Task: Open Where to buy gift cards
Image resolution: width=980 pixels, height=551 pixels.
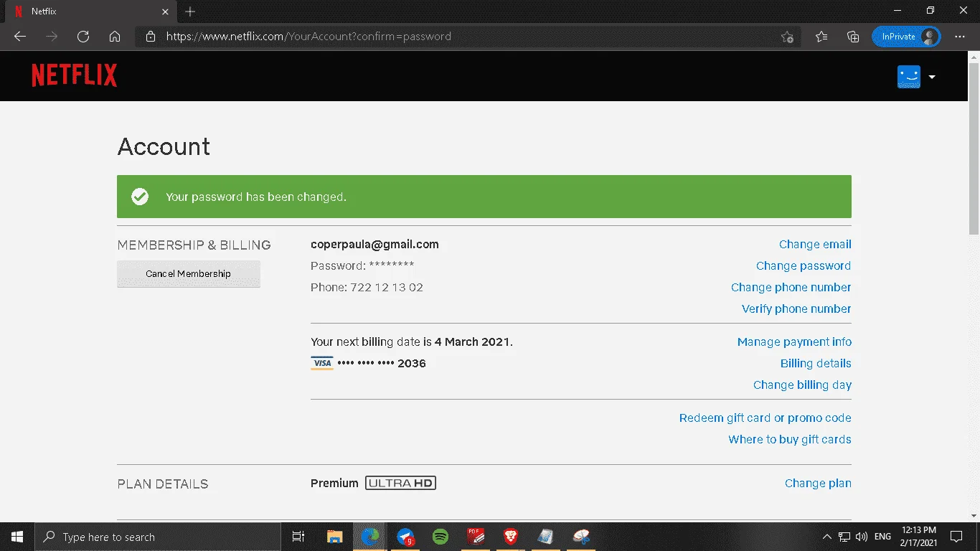Action: 790,440
